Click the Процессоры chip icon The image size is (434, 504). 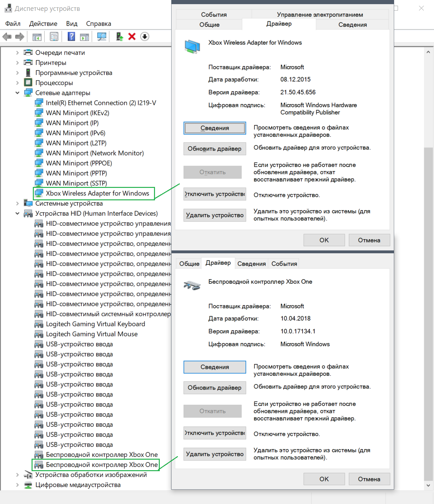click(x=28, y=83)
